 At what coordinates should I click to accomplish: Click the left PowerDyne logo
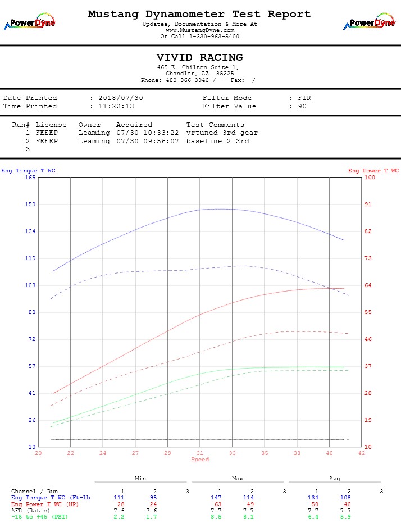pos(30,22)
